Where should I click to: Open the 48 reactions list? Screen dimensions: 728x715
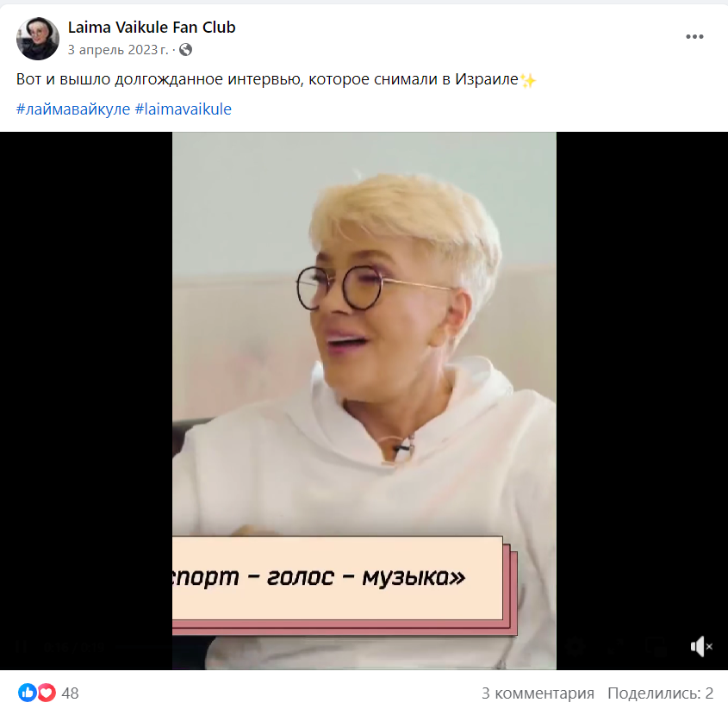70,693
